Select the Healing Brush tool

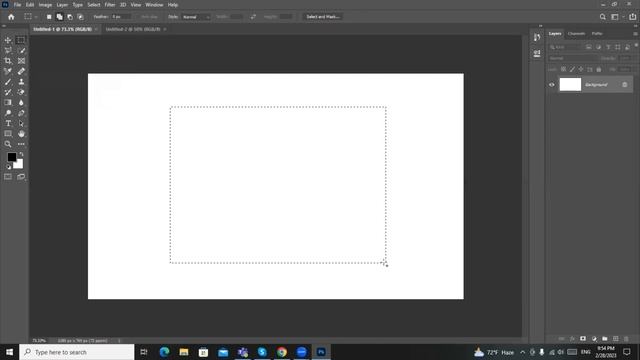(x=21, y=71)
